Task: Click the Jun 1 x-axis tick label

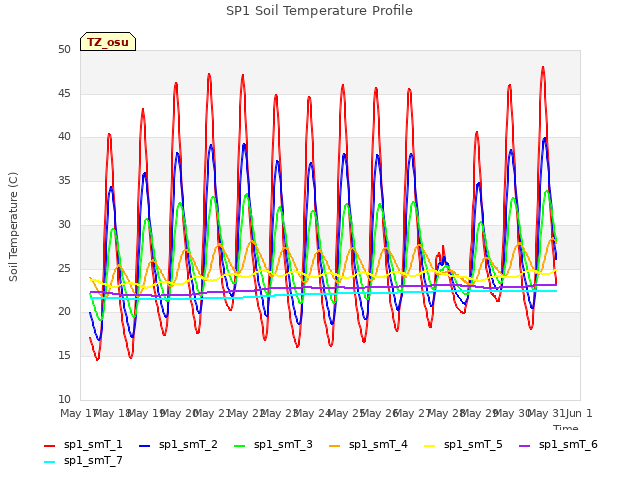Action: click(579, 413)
